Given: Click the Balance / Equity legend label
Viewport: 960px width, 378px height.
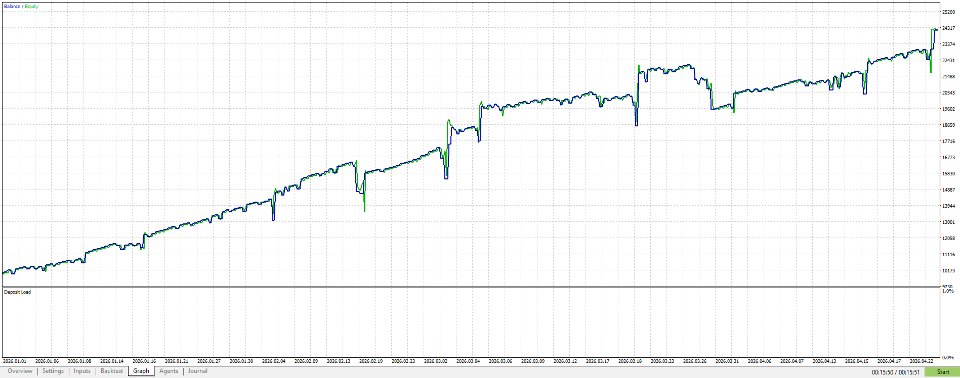Looking at the screenshot, I should [x=20, y=6].
